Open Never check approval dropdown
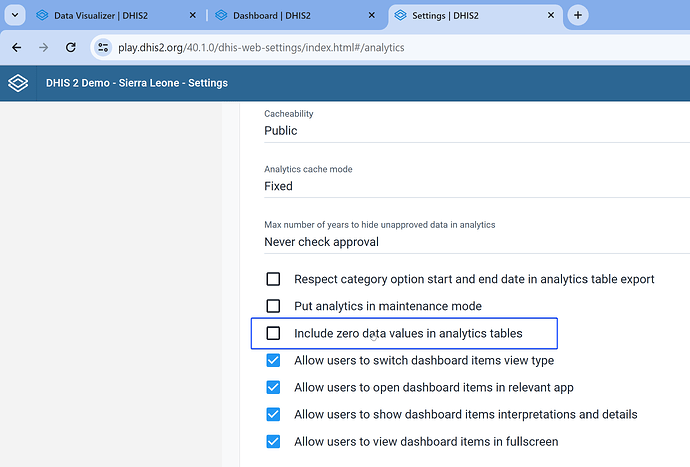 pyautogui.click(x=477, y=242)
